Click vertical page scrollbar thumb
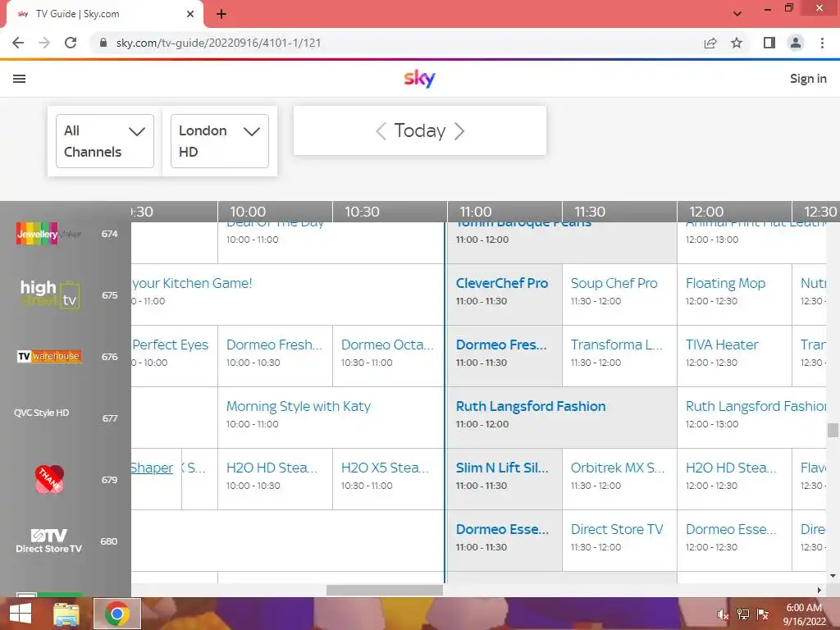Viewport: 840px width, 630px height. click(833, 430)
